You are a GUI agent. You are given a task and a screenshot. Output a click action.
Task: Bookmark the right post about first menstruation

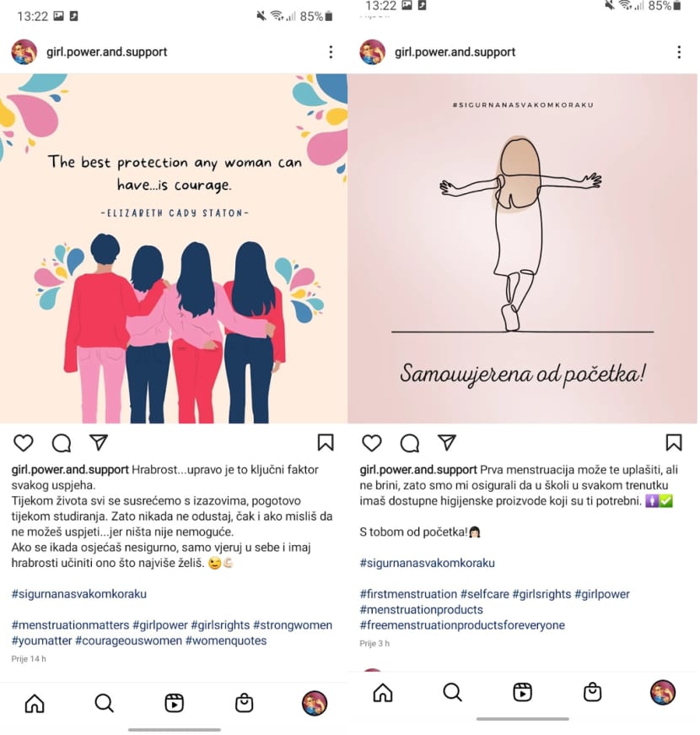click(x=674, y=442)
